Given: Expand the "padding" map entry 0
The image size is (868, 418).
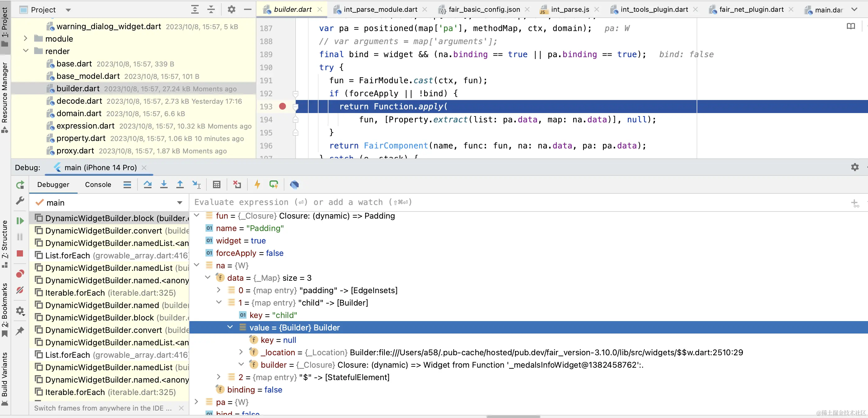Looking at the screenshot, I should pyautogui.click(x=219, y=290).
